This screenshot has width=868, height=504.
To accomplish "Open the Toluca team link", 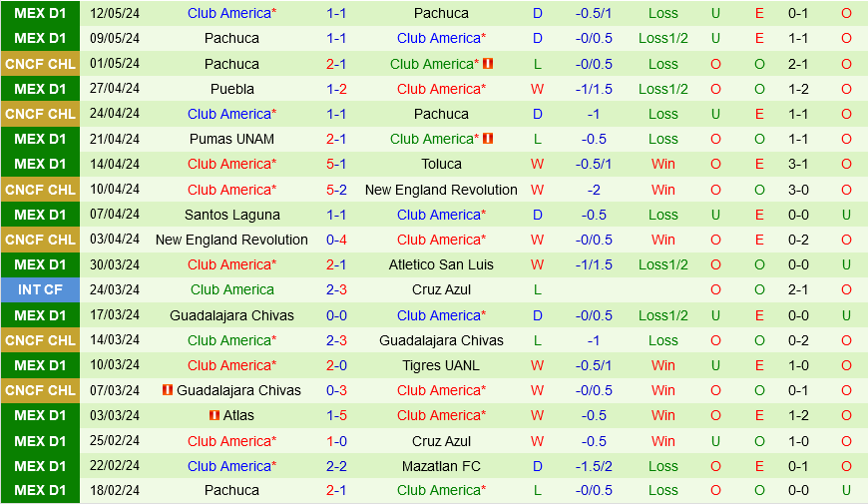I will click(x=441, y=164).
